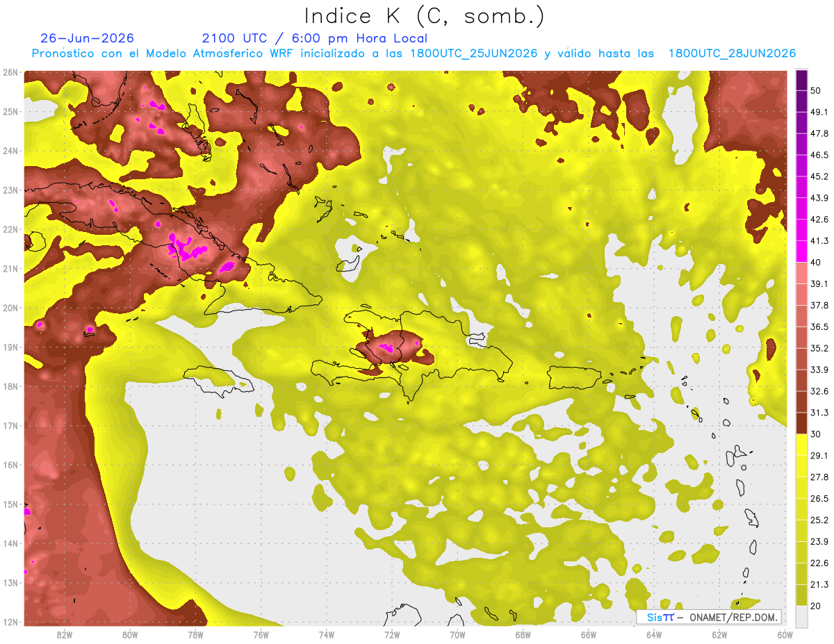Click the latitude axis label "12N"
The height and width of the screenshot is (644, 834).
(10, 622)
